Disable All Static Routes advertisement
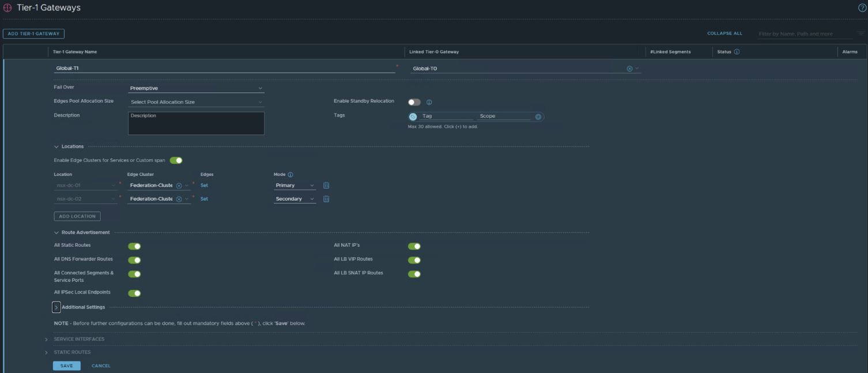The image size is (868, 373). point(134,246)
